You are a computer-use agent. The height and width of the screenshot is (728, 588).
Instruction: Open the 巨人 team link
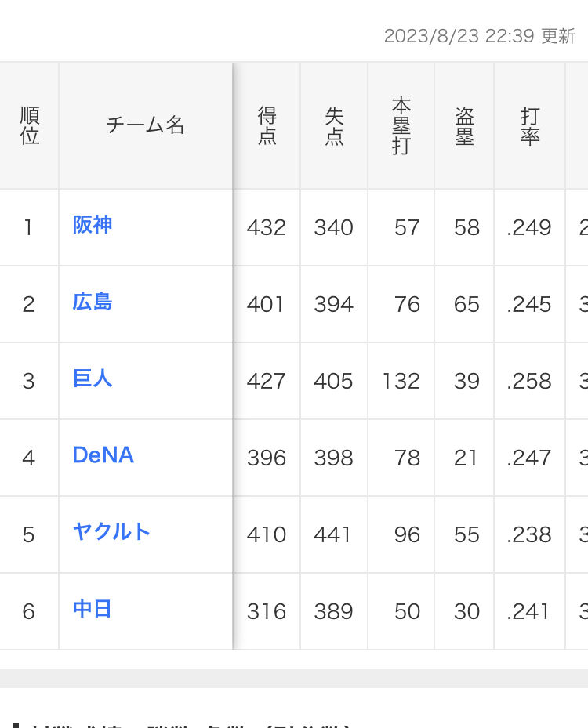coord(92,378)
